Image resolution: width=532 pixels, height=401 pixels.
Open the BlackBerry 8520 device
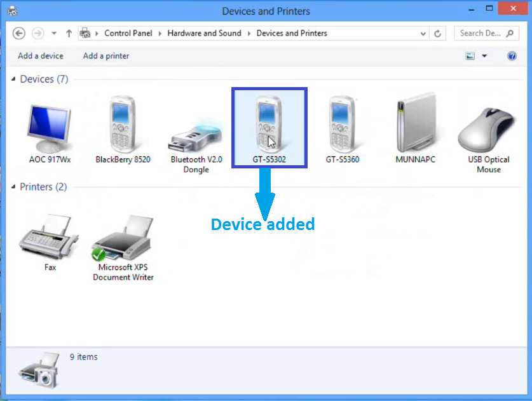pos(122,124)
